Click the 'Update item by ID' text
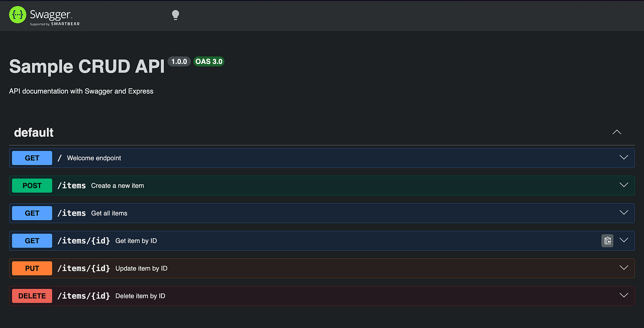This screenshot has width=644, height=328. [141, 268]
